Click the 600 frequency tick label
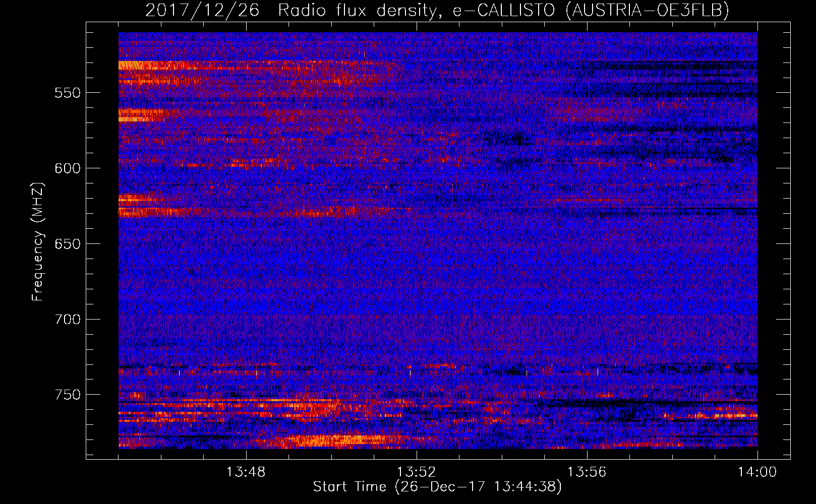 (x=68, y=168)
